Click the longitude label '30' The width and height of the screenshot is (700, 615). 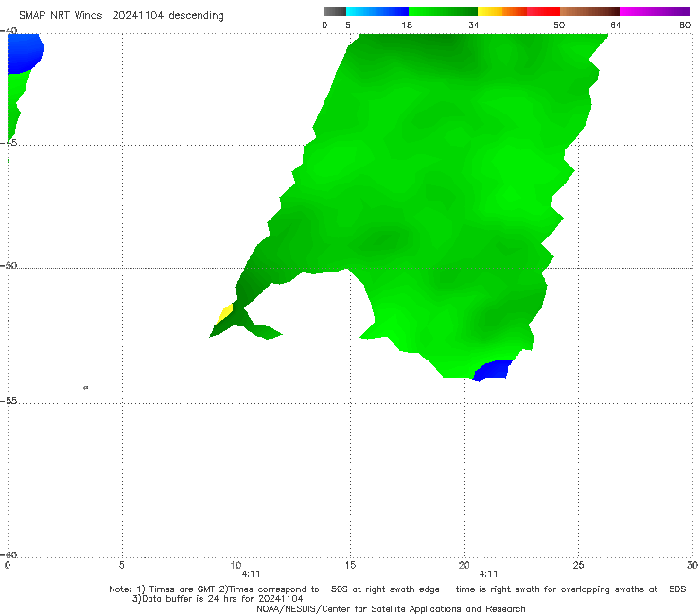pos(692,566)
